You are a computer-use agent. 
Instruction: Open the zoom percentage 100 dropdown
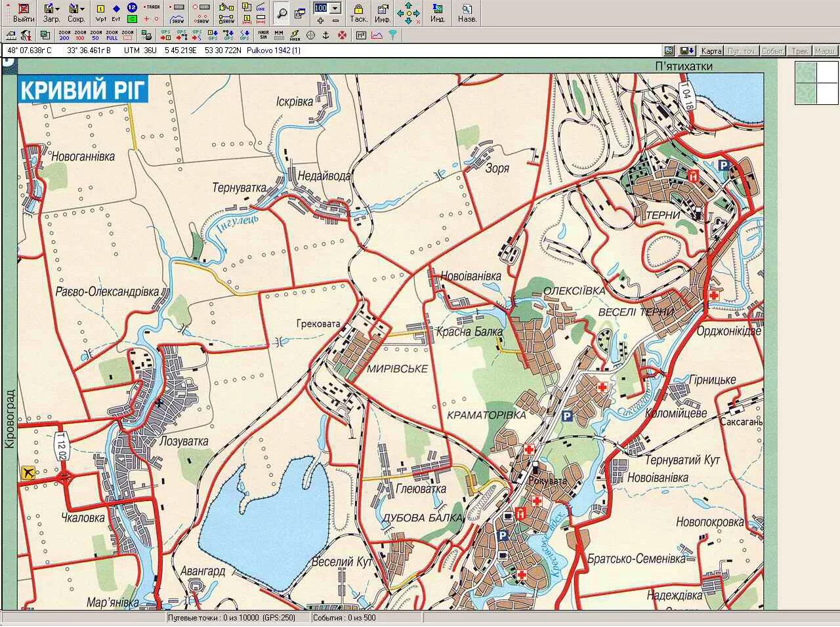click(x=335, y=8)
